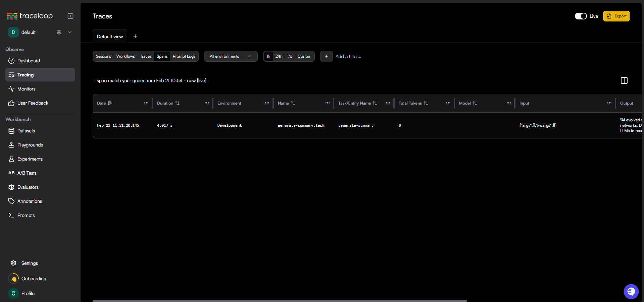Open Datasets in the Workbench section

coord(26,131)
